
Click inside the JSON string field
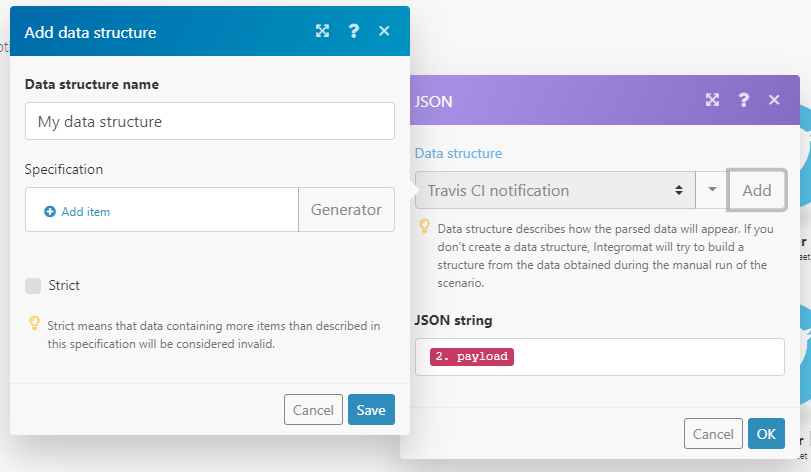599,357
